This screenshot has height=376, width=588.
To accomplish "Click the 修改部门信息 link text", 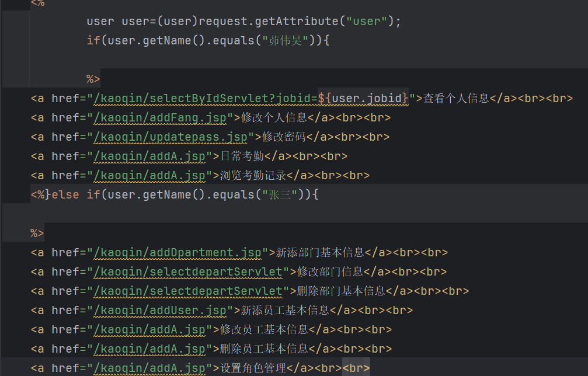I will [330, 272].
